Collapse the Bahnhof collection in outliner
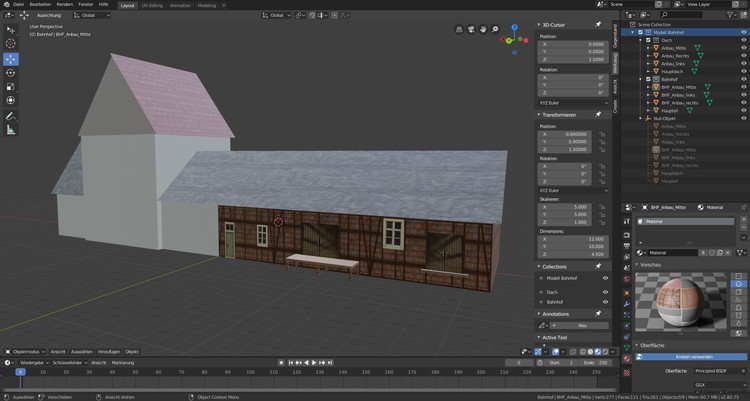750x401 pixels. click(641, 79)
